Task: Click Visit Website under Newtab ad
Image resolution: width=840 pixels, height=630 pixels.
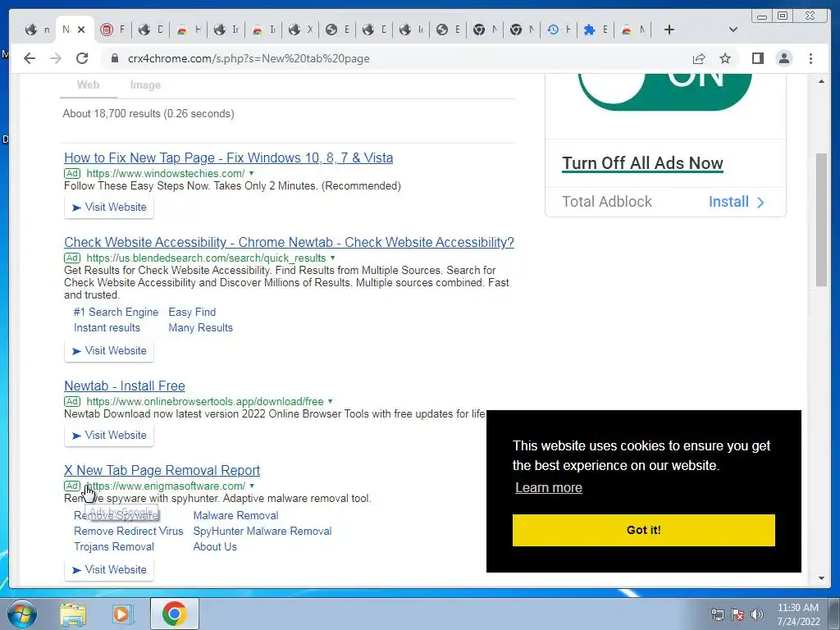Action: coord(109,436)
